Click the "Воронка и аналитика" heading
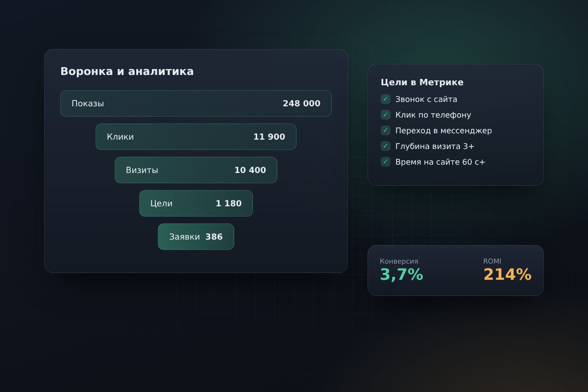 [x=127, y=71]
